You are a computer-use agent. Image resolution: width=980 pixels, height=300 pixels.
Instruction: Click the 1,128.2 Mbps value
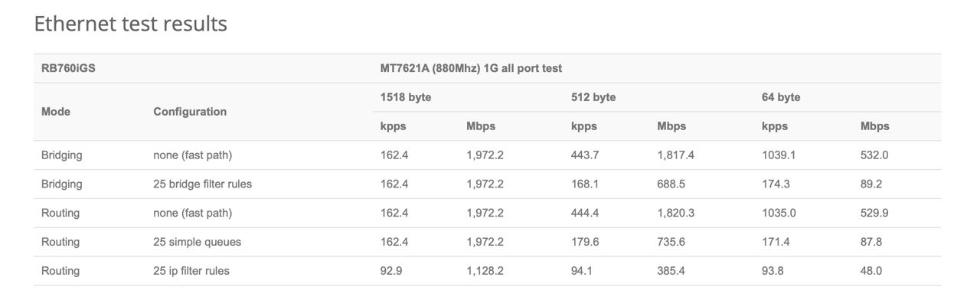point(485,271)
